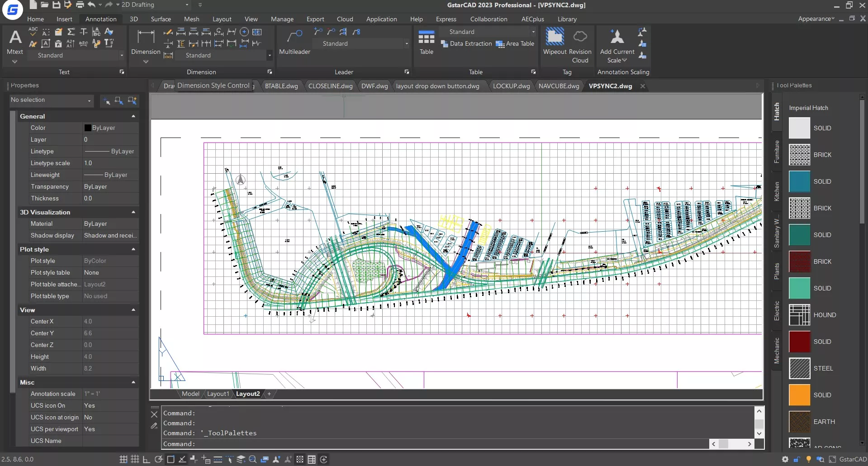This screenshot has height=466, width=868.
Task: Open Text panel dialog launcher arrow
Action: [x=122, y=72]
